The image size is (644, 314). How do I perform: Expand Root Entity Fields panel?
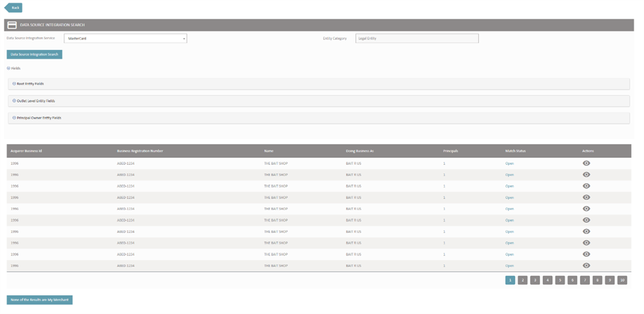14,84
